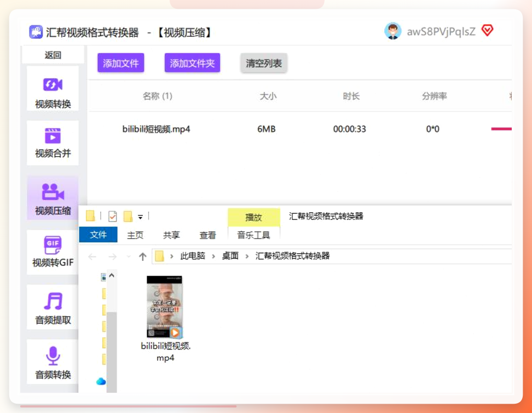Click the 0*0 resolution cell

click(x=432, y=129)
